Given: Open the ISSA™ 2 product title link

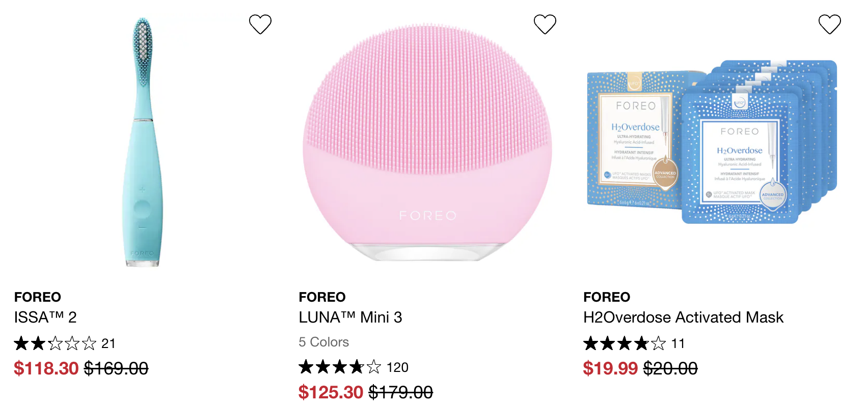Looking at the screenshot, I should tap(45, 317).
